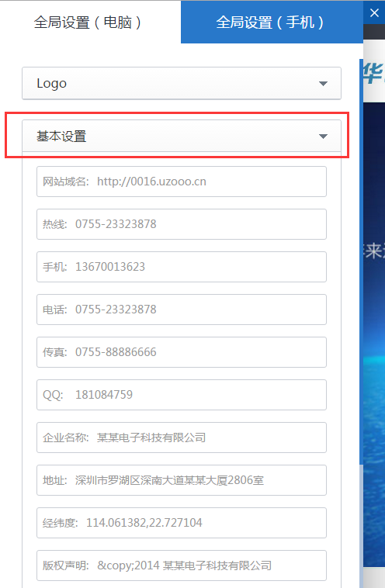Click the 经纬度 coordinates field
The image size is (385, 588).
(x=182, y=523)
